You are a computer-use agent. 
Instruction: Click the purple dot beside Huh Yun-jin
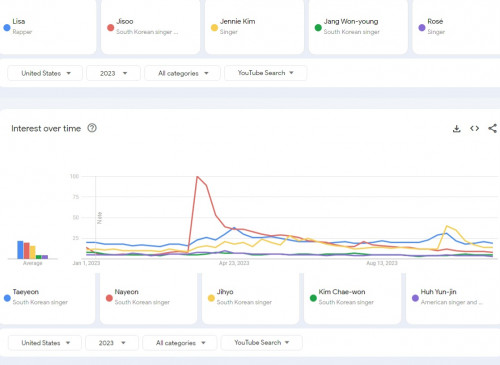tap(415, 298)
